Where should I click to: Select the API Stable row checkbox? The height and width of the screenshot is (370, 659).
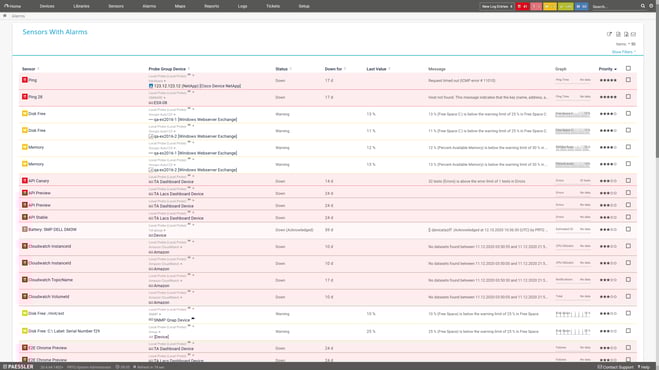(628, 217)
